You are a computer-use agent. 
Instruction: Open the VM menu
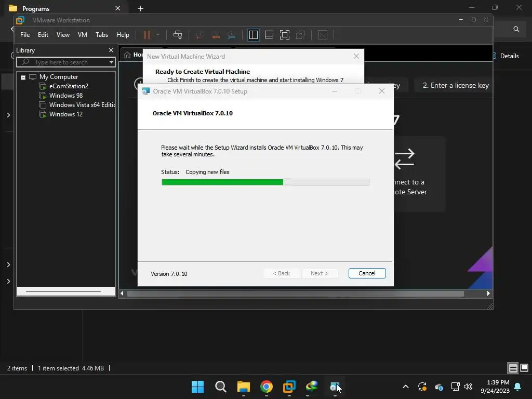[83, 35]
